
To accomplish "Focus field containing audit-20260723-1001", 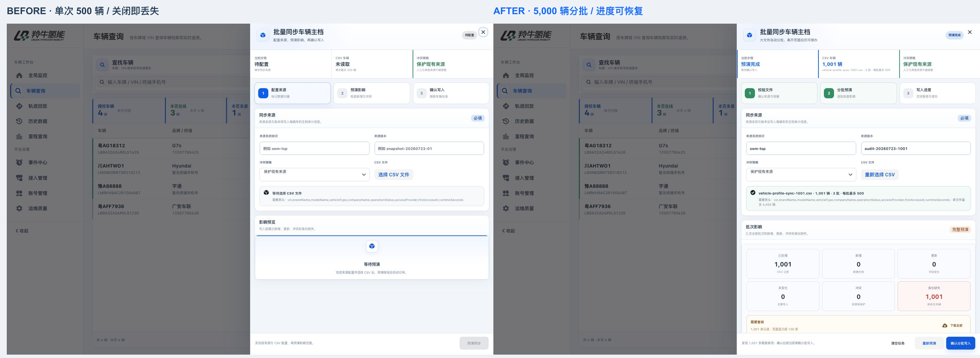I will (916, 148).
